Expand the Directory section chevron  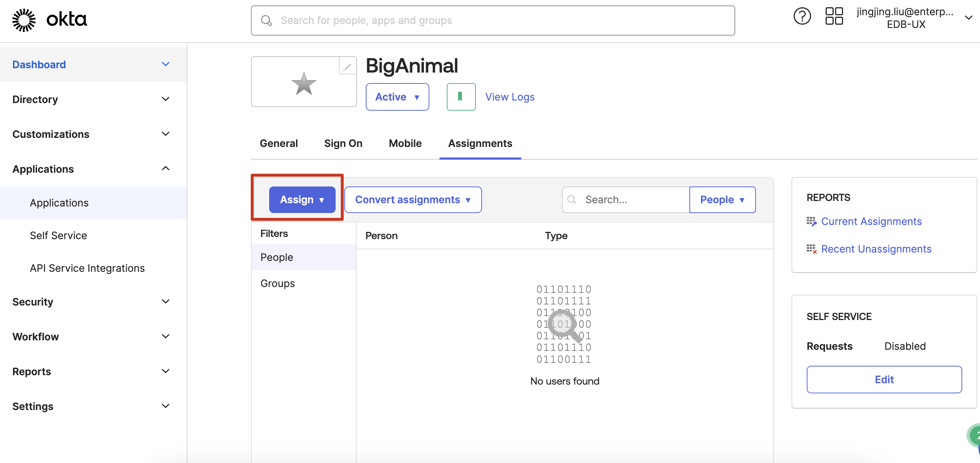pos(166,99)
